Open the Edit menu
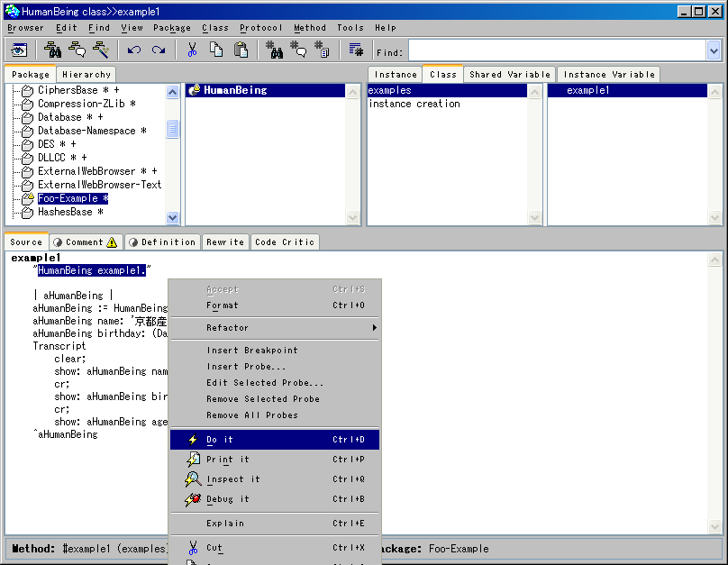The image size is (728, 565). point(67,28)
